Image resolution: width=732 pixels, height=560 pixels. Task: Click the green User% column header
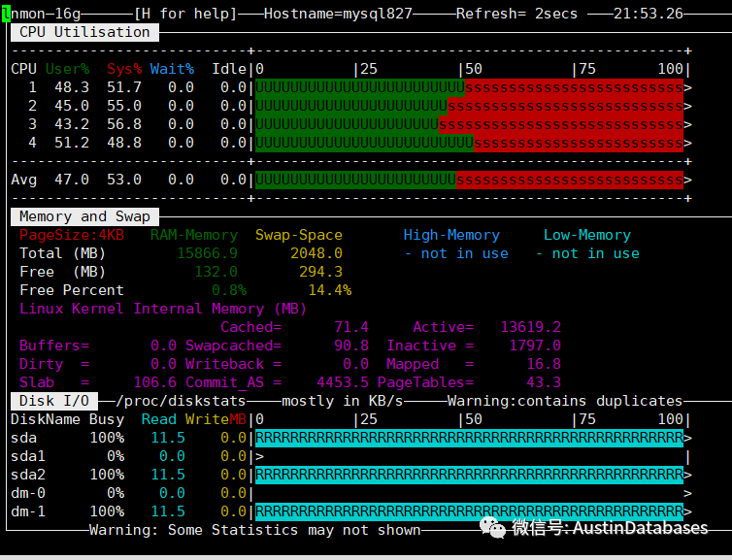(x=68, y=69)
